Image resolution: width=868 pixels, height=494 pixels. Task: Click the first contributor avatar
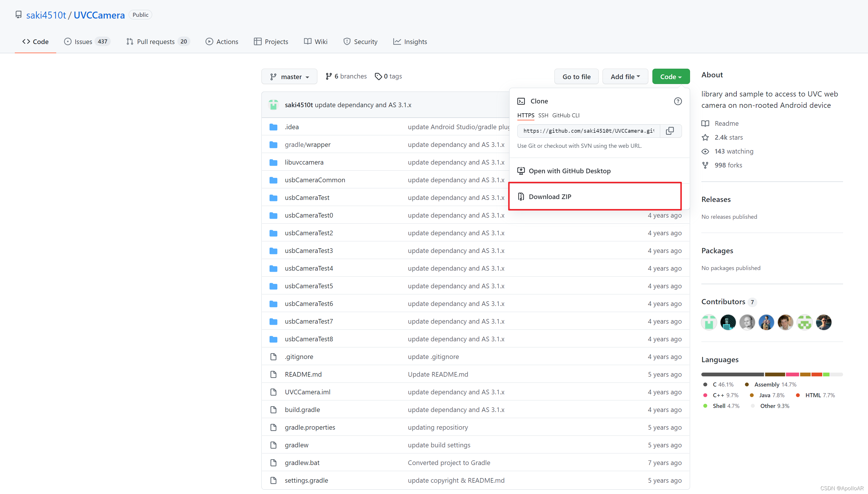coord(709,322)
